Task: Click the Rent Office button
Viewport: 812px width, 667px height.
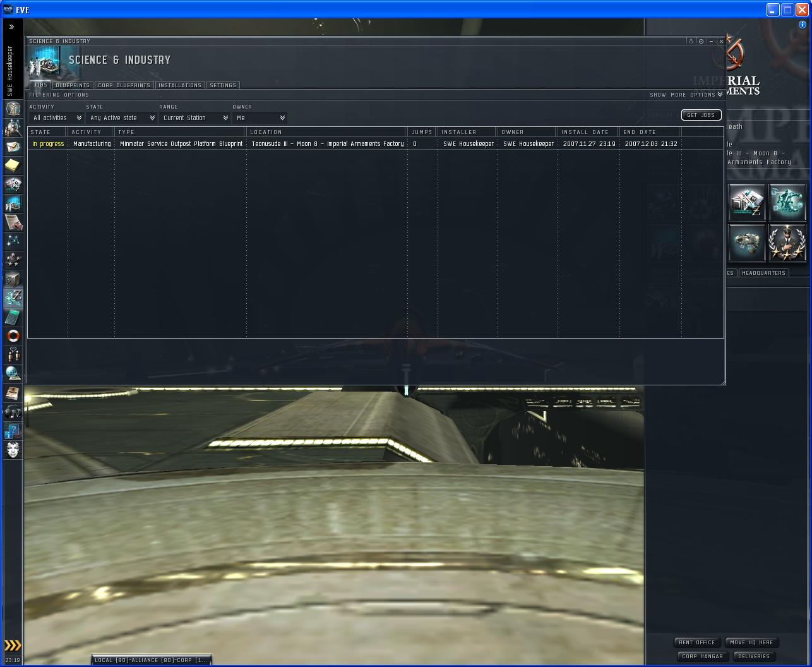Action: point(697,642)
